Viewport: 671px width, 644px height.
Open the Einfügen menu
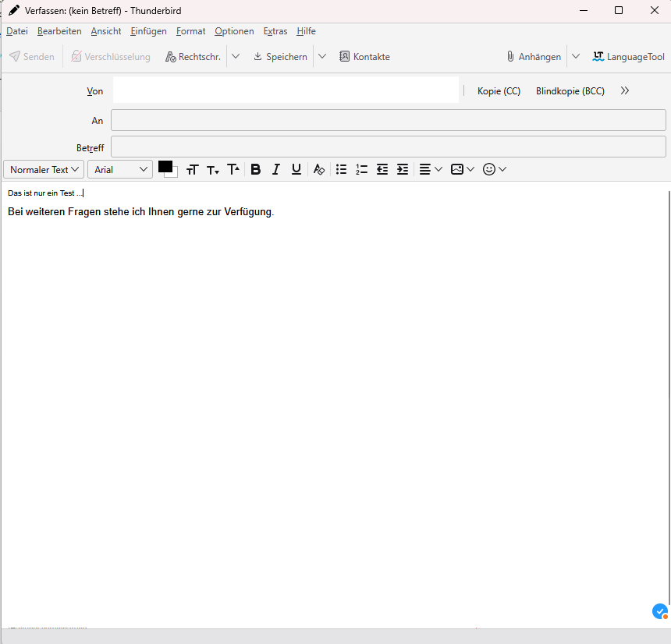[148, 31]
